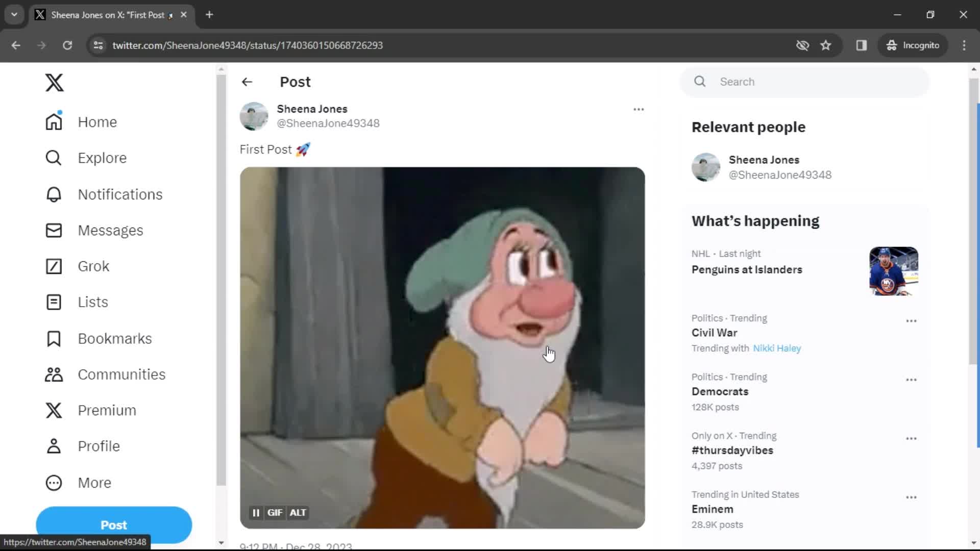Click the Home icon in sidebar
Screen dimensions: 980x551
[x=54, y=122]
